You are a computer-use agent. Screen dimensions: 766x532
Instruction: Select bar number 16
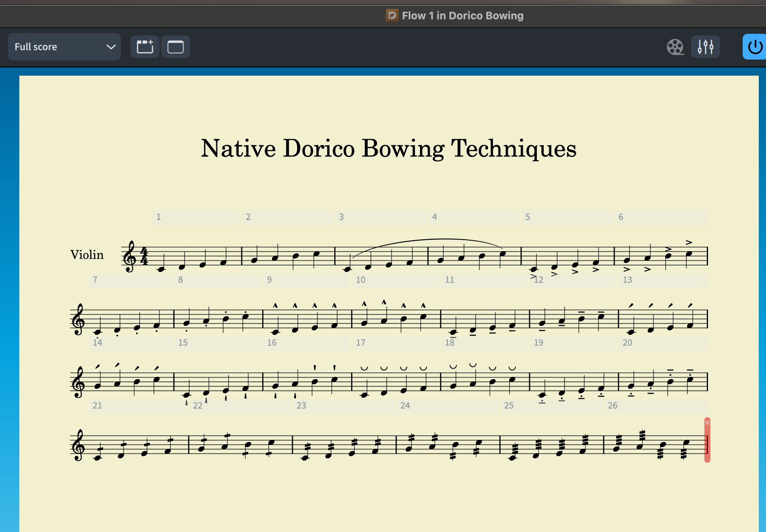click(272, 342)
